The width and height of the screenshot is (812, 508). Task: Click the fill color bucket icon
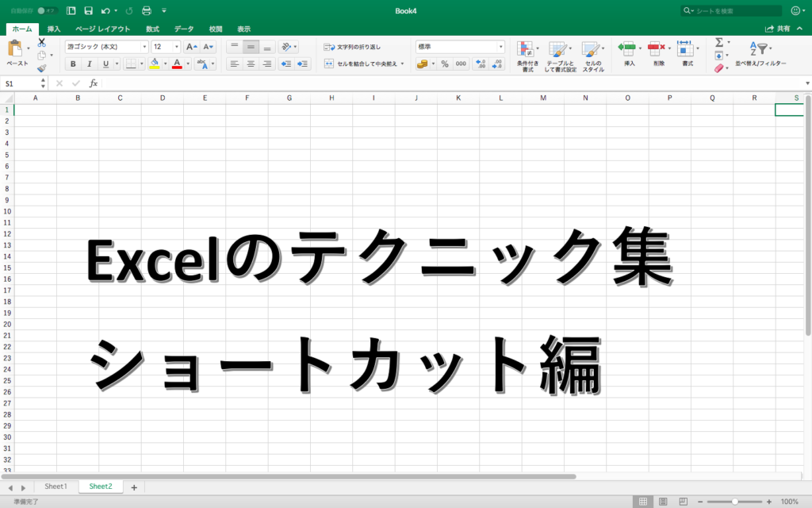tap(155, 63)
